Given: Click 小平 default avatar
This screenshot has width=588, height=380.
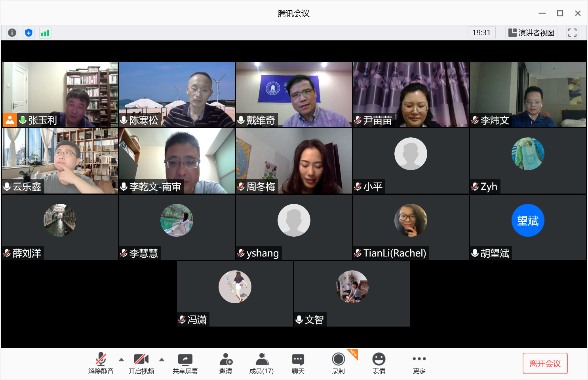Looking at the screenshot, I should 411,154.
